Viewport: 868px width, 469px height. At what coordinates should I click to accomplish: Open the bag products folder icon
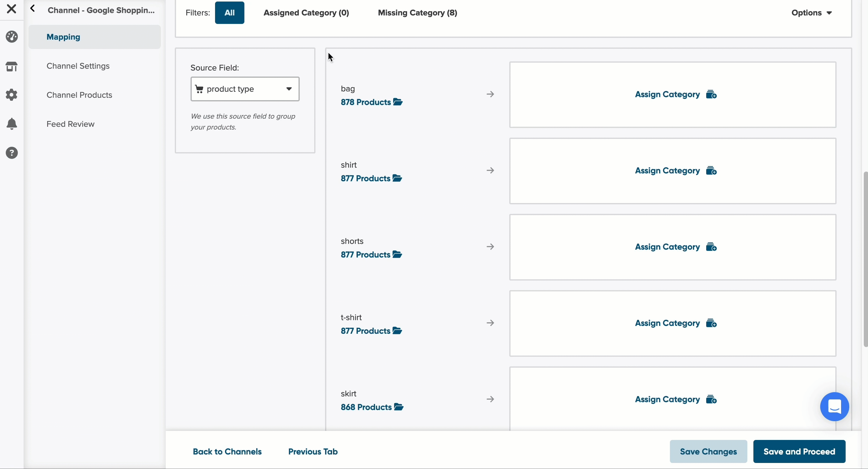coord(398,102)
